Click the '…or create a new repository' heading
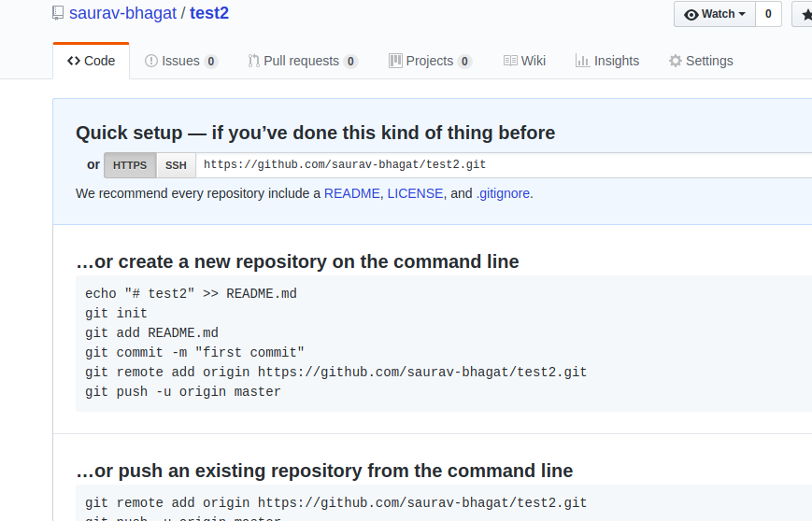 click(297, 261)
